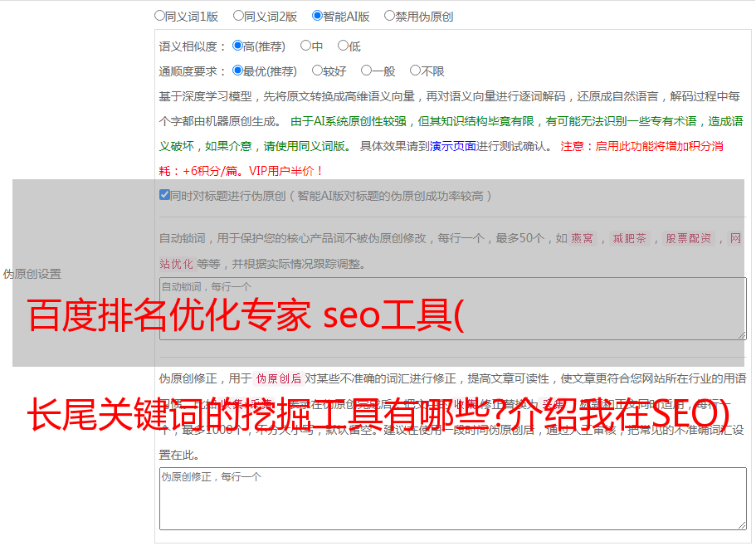
Task: Select the 禁用伪原创 option
Action: tap(389, 16)
